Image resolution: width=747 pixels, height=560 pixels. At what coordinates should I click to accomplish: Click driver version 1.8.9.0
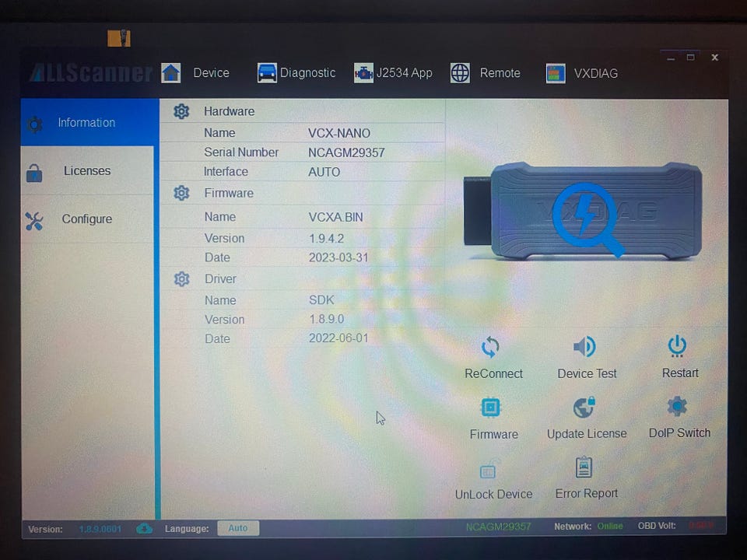[326, 319]
